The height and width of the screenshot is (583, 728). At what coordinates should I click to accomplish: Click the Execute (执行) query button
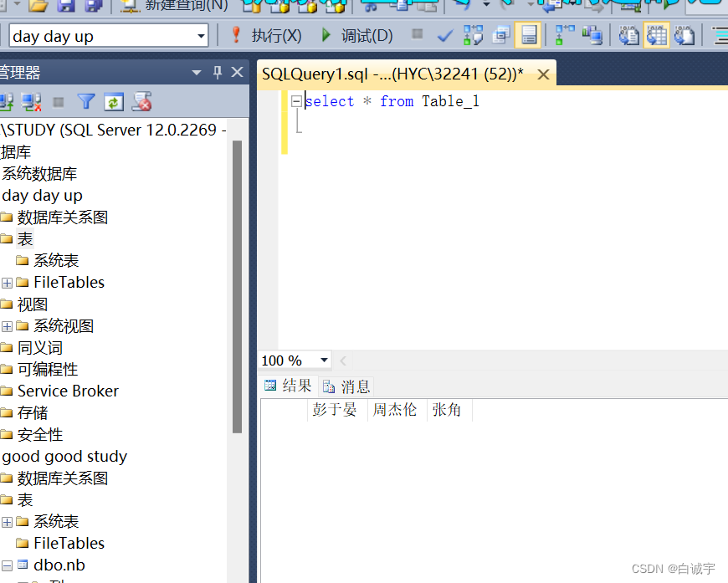tap(266, 36)
